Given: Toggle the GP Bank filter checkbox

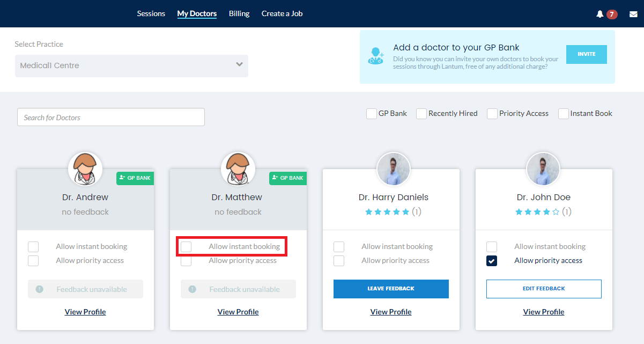Looking at the screenshot, I should pyautogui.click(x=371, y=114).
